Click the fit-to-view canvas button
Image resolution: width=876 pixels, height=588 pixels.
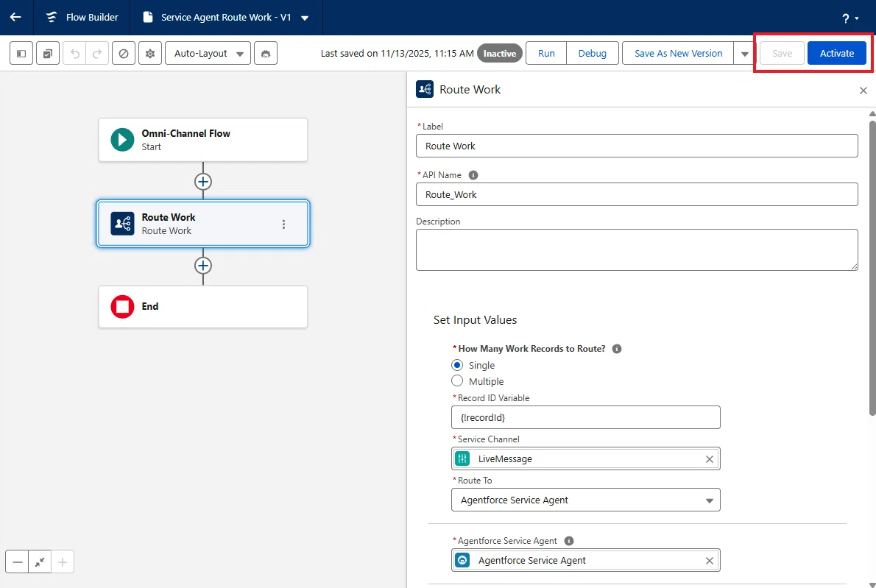point(40,562)
